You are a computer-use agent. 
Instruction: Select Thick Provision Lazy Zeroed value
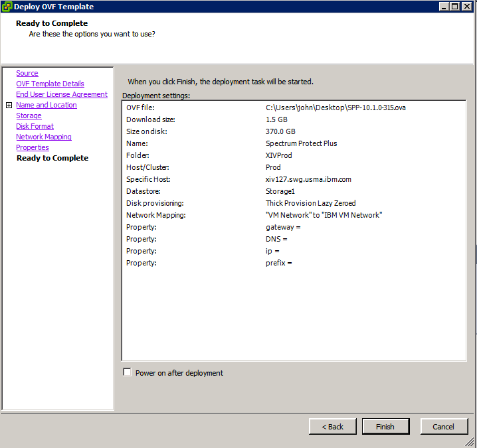pos(311,203)
